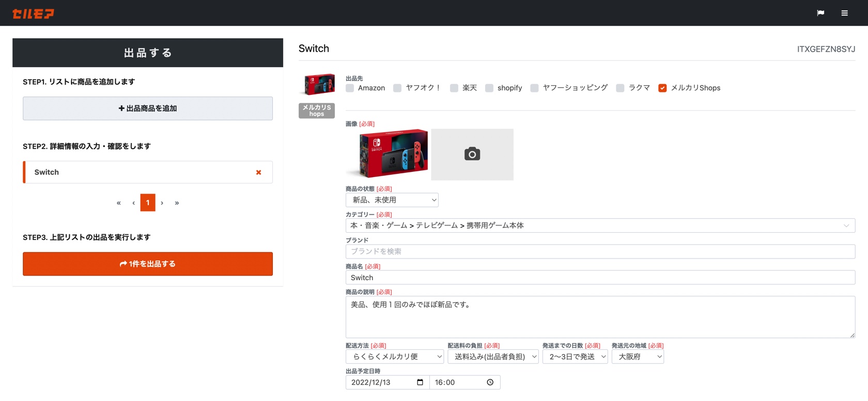This screenshot has height=401, width=868.
Task: Open the hamburger menu icon
Action: [x=844, y=13]
